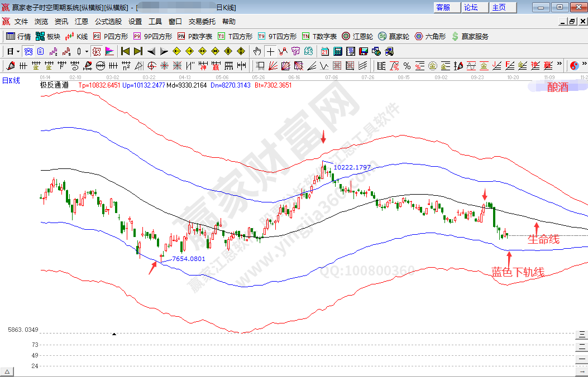Click the 论坛 forum button
Screen dimensions: 588x377
(x=471, y=7)
